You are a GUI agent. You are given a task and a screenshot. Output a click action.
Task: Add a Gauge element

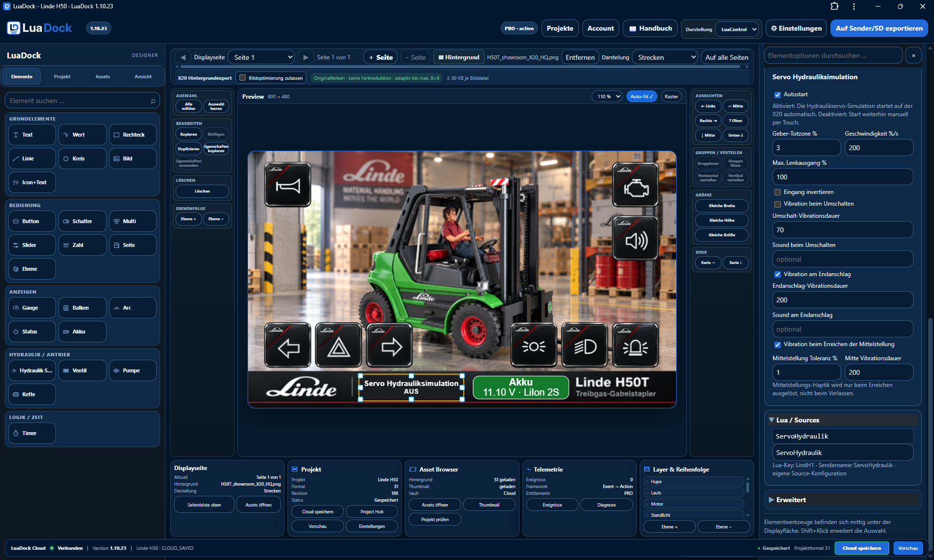point(32,308)
